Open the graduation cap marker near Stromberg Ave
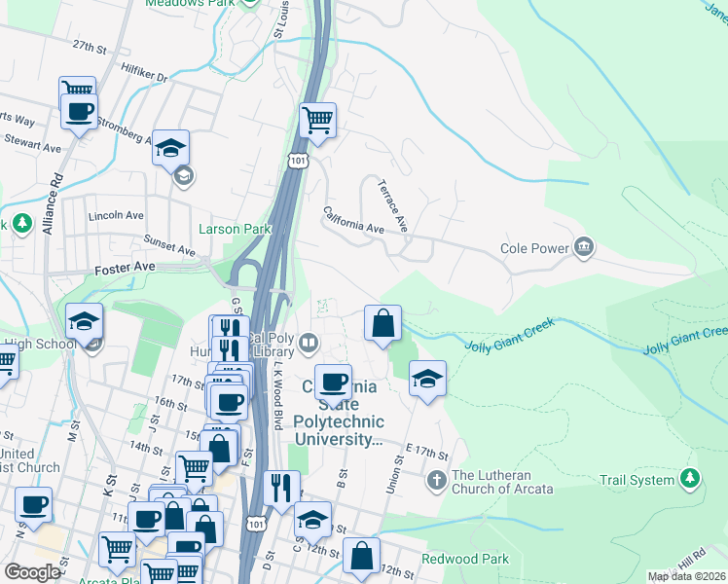The height and width of the screenshot is (584, 728). click(171, 148)
